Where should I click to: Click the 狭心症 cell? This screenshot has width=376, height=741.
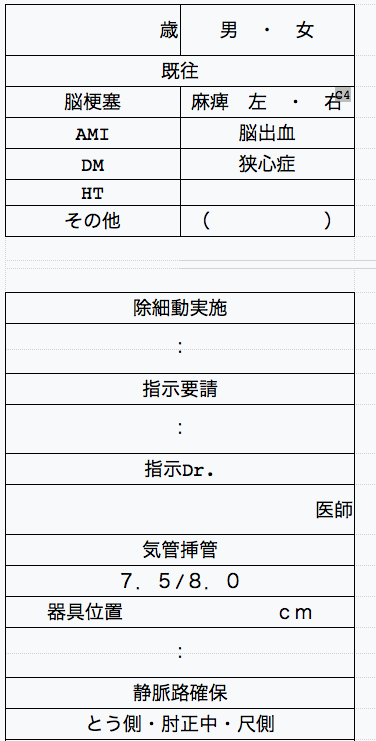click(267, 164)
